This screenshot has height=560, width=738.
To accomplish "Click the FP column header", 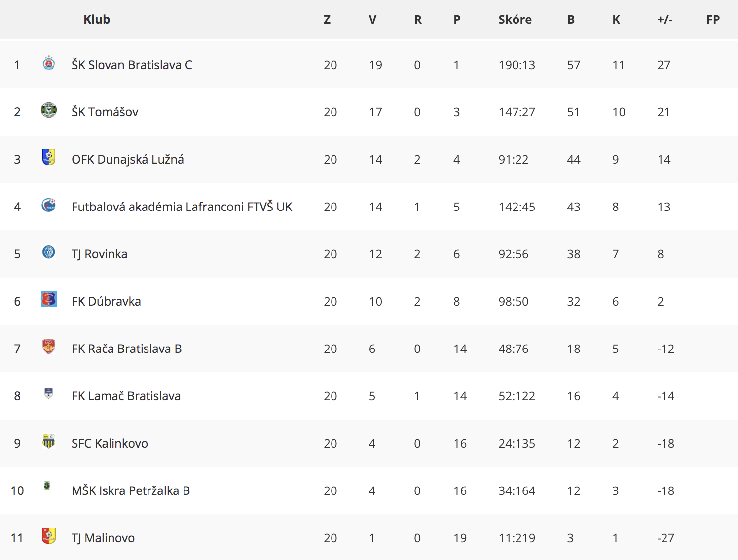I will pyautogui.click(x=713, y=20).
